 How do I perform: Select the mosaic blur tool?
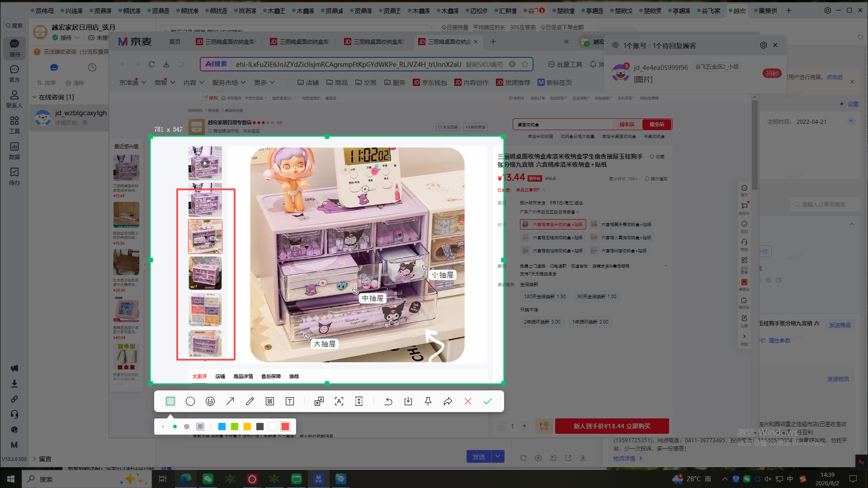270,401
